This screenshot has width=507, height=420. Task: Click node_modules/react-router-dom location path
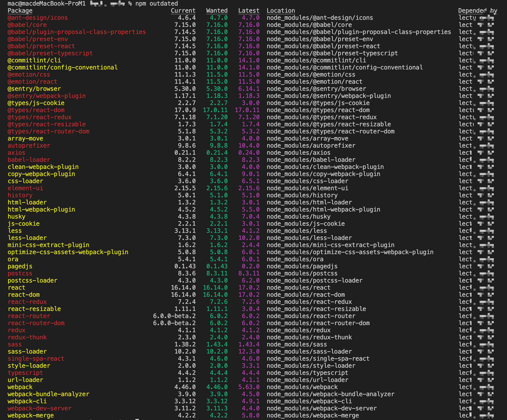(318, 323)
